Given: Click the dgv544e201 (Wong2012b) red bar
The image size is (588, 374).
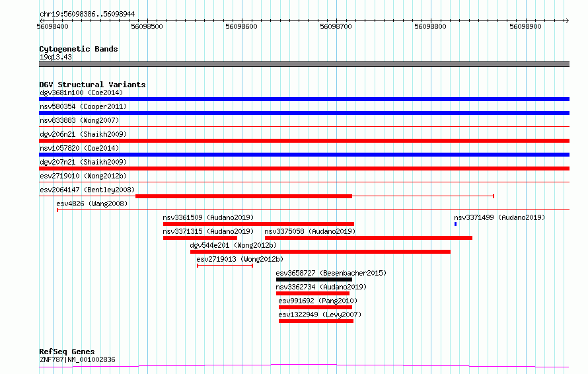Looking at the screenshot, I should 320,252.
